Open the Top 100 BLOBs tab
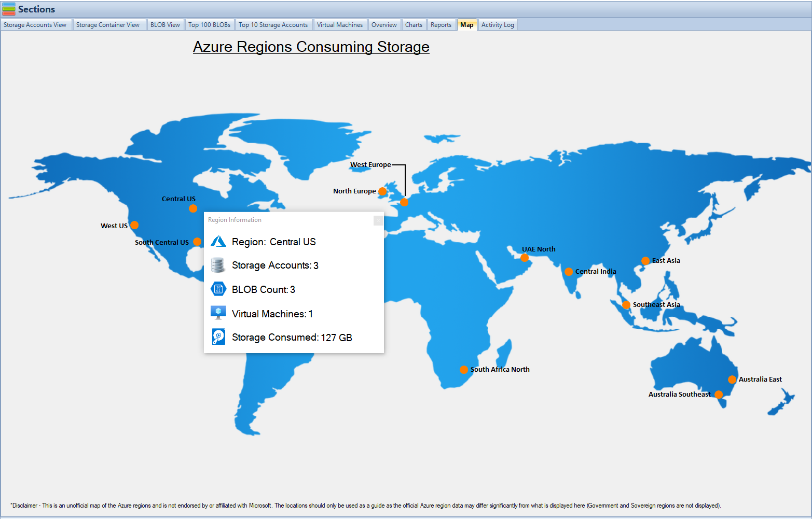 210,24
